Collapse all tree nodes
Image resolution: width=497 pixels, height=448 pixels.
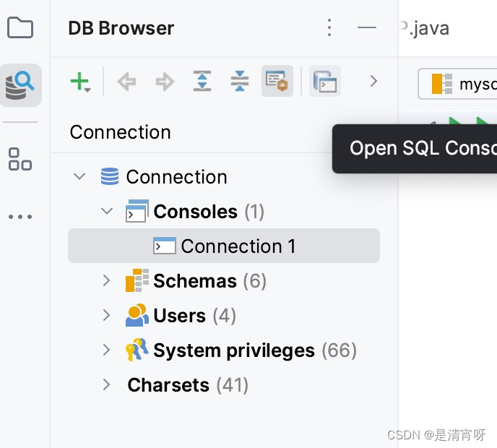(x=240, y=81)
